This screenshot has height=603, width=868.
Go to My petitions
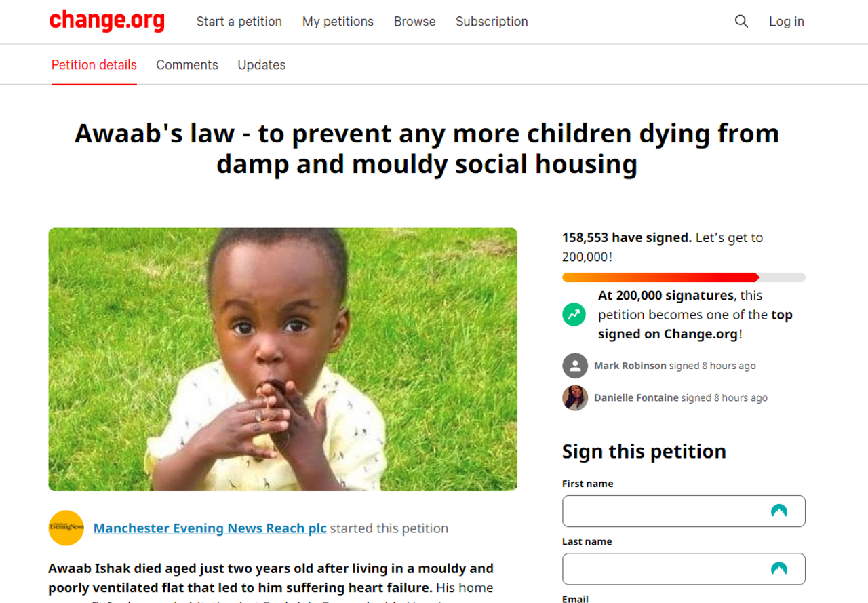(x=338, y=22)
